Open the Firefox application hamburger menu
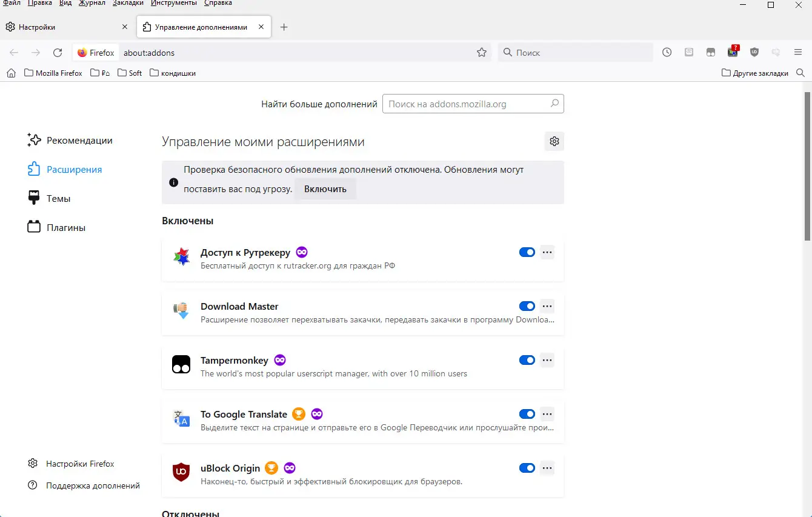Viewport: 812px width, 517px height. click(x=799, y=52)
